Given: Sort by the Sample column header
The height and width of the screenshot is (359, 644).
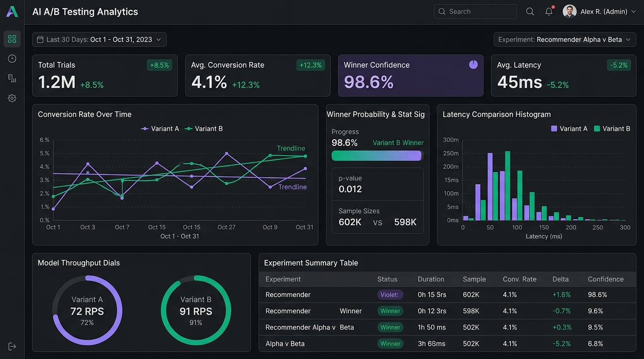Looking at the screenshot, I should (475, 279).
